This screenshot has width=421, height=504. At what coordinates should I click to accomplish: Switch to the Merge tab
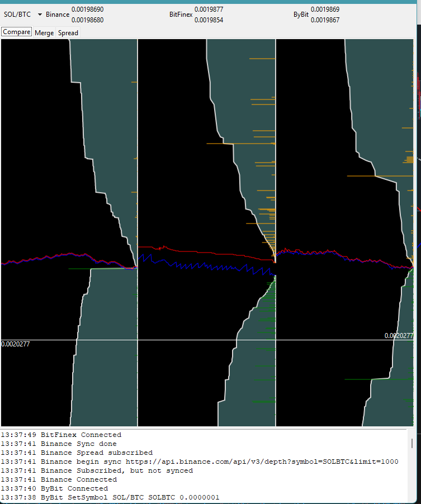(44, 33)
